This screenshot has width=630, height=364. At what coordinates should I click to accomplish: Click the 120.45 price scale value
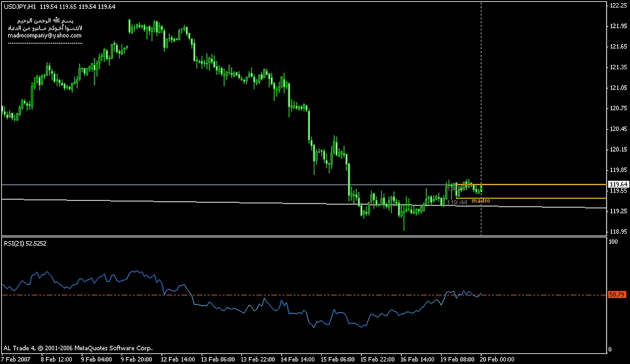619,129
